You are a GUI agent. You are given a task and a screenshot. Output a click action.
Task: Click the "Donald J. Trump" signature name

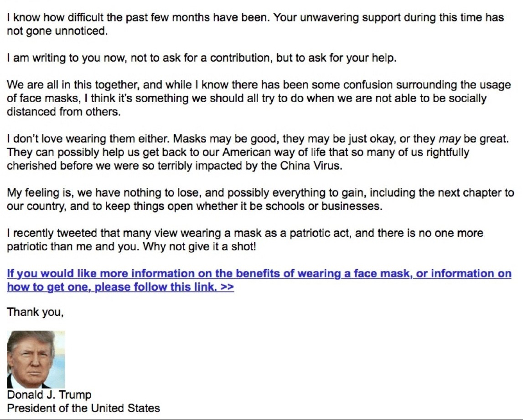point(49,394)
